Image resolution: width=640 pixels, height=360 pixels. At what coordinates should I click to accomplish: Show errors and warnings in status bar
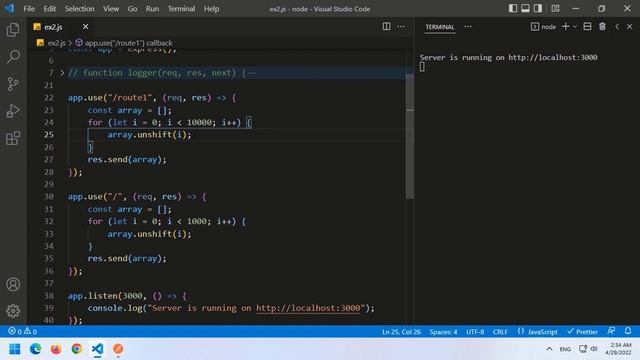point(23,331)
